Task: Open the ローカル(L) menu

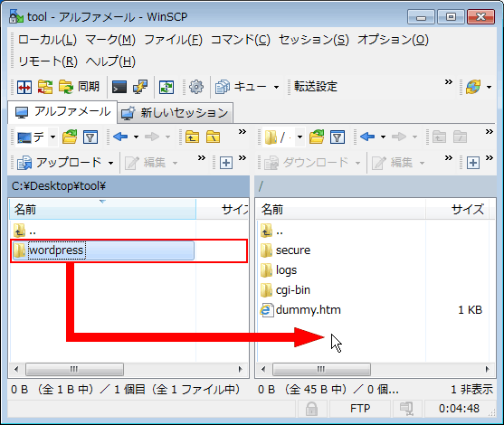Action: (x=47, y=40)
